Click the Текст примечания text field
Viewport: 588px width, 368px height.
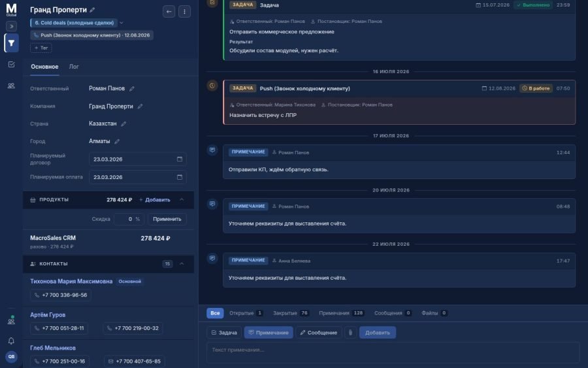click(393, 352)
